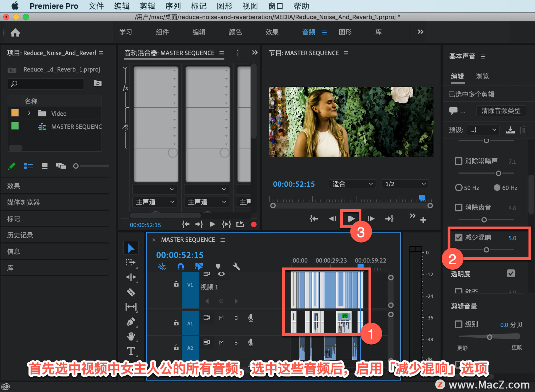Select the Selection tool arrow
This screenshot has width=535, height=392.
(131, 248)
